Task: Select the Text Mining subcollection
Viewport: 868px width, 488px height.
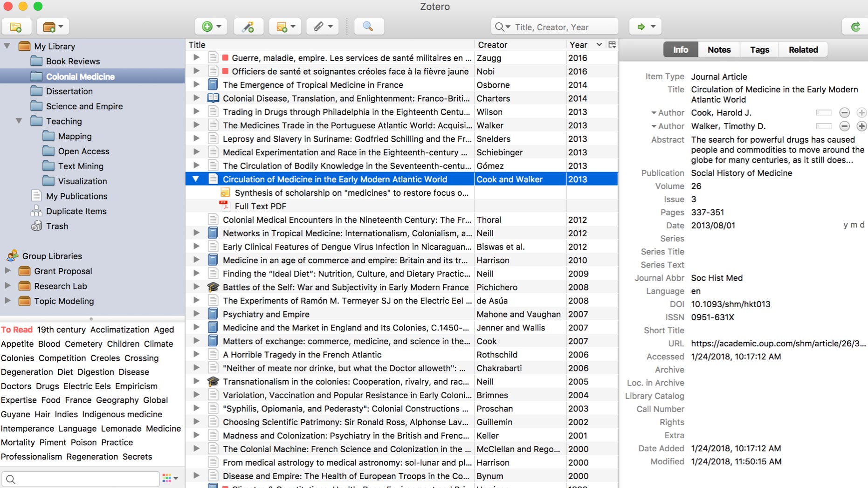Action: (80, 166)
